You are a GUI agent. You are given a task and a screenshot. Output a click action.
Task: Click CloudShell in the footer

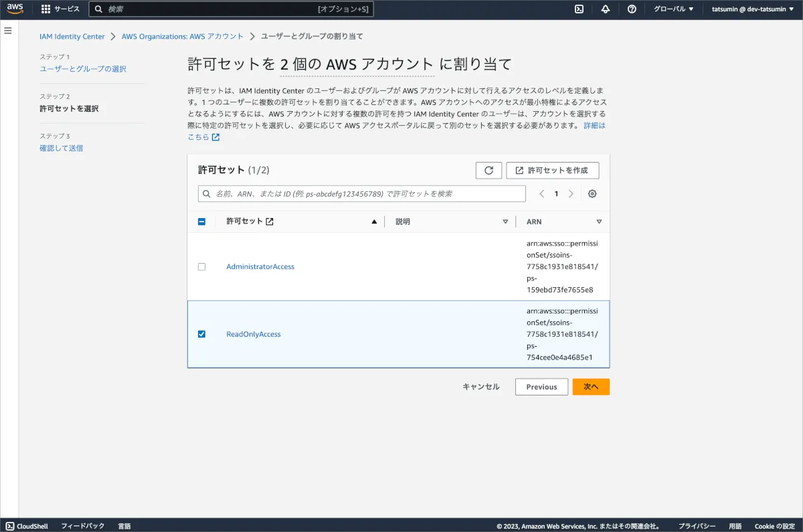(x=27, y=526)
